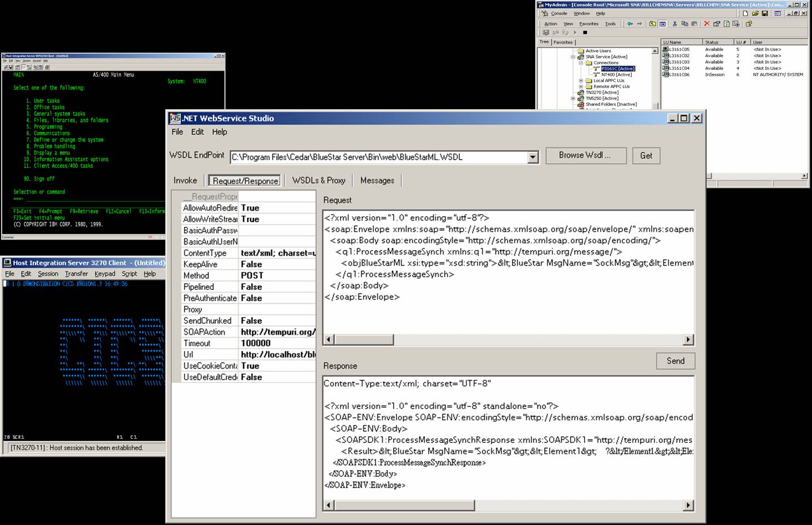Select NT400 [Active] connection in tree

pos(617,75)
